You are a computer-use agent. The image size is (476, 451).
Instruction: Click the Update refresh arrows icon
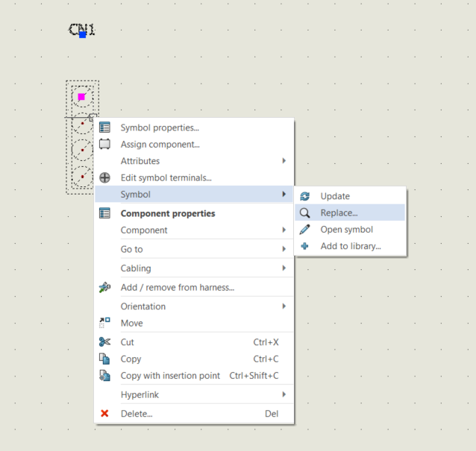(x=305, y=196)
